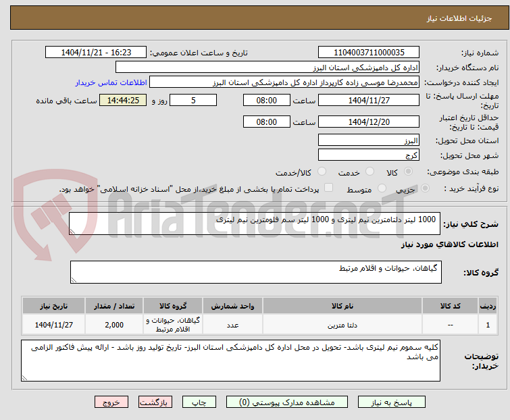Click the توضیحات خریدار text area
Screen dimensions: 510x420
230,361
